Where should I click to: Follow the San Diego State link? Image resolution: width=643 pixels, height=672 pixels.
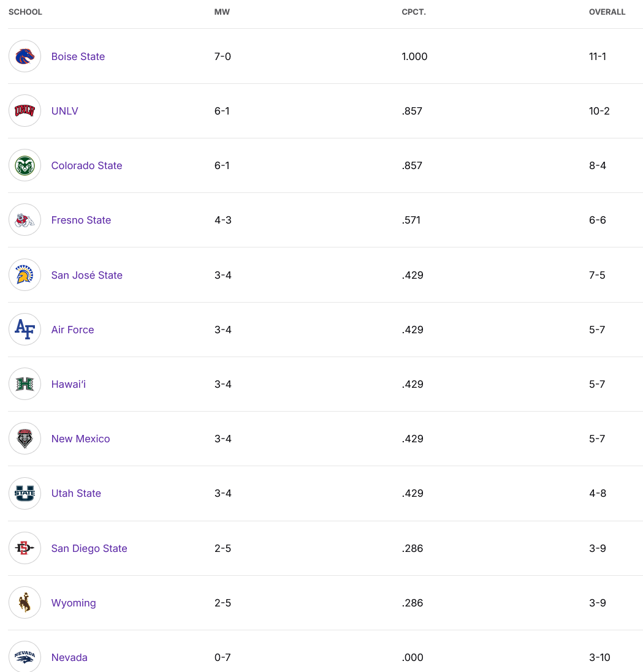click(89, 548)
